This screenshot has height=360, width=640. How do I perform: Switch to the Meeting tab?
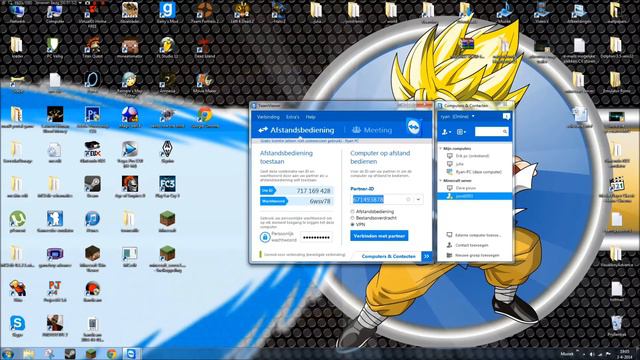tap(372, 130)
